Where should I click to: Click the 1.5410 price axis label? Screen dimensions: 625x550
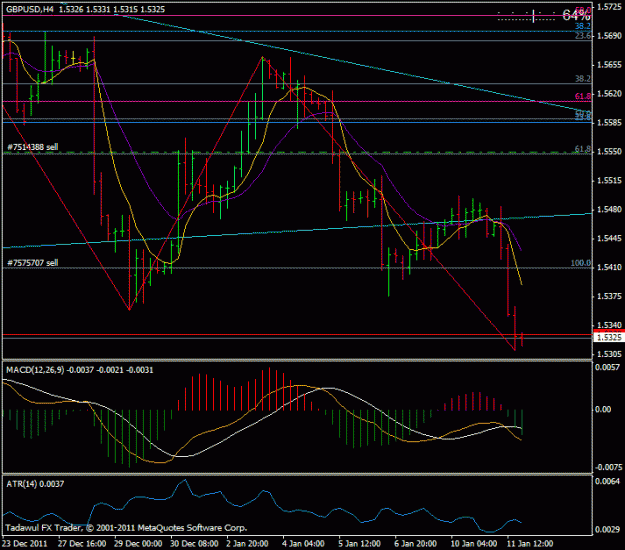click(x=609, y=267)
